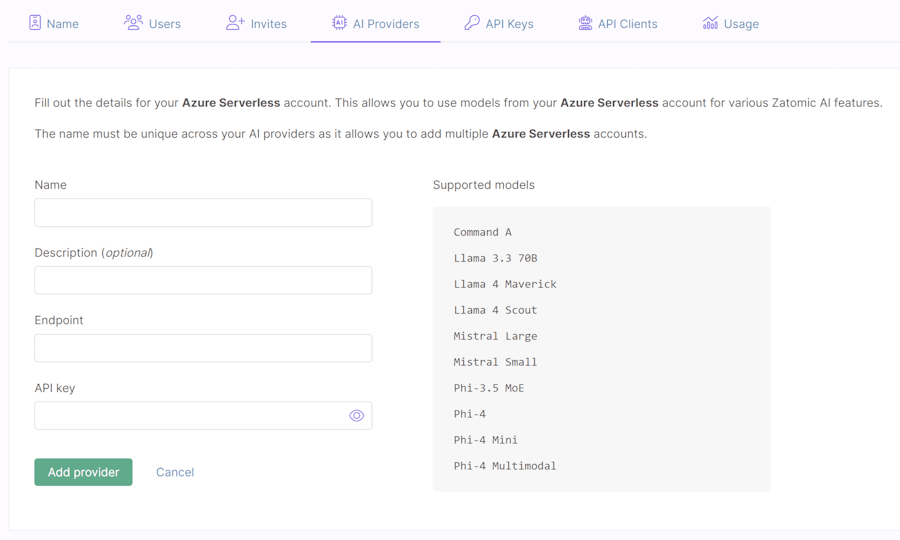900x540 pixels.
Task: Click the Supported models heading
Action: coord(484,185)
